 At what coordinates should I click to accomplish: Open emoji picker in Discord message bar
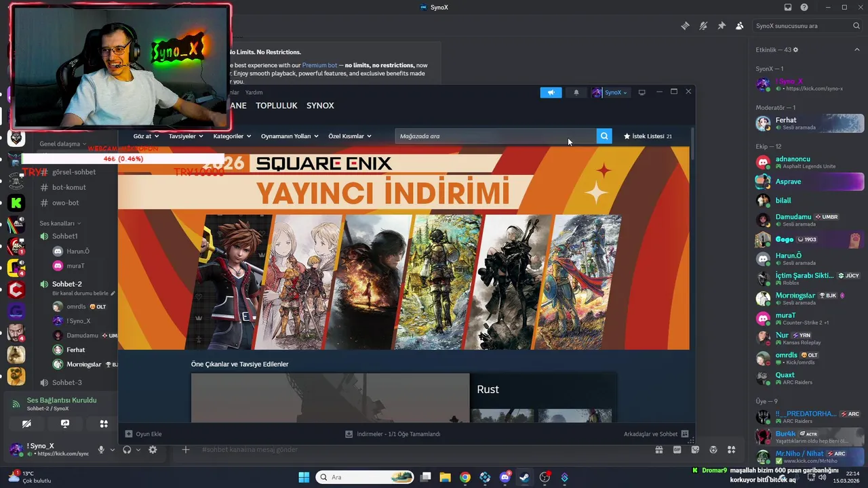713,449
